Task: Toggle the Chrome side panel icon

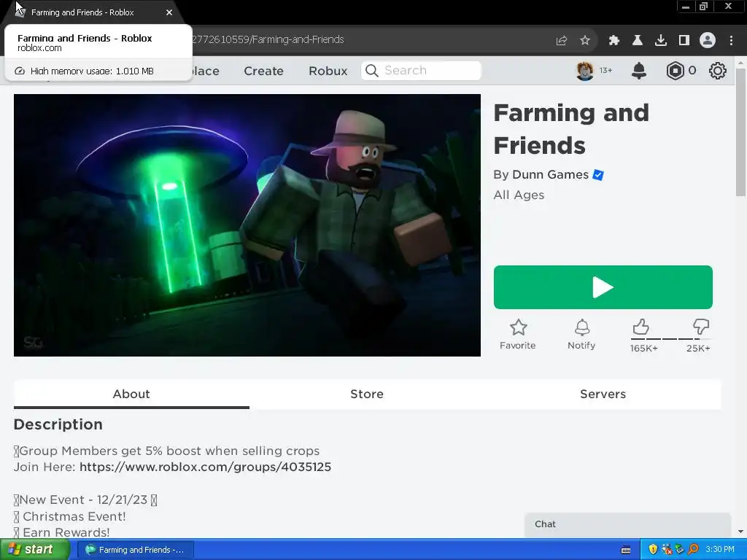Action: (684, 41)
